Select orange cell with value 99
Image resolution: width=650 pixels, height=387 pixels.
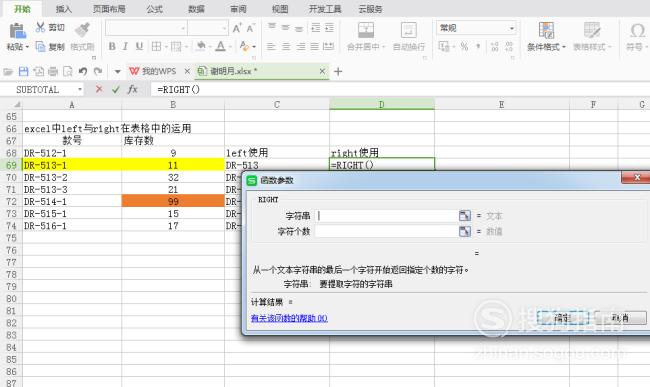click(x=173, y=201)
